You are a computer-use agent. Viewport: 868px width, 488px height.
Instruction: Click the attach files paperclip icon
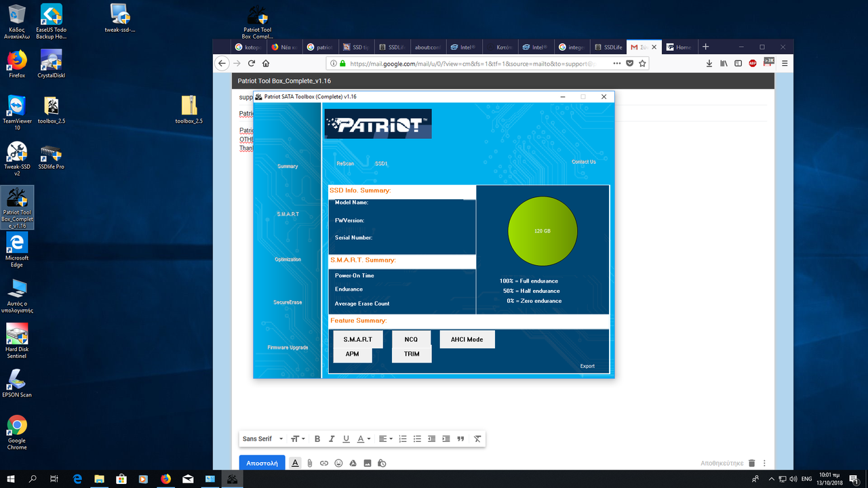pos(309,463)
